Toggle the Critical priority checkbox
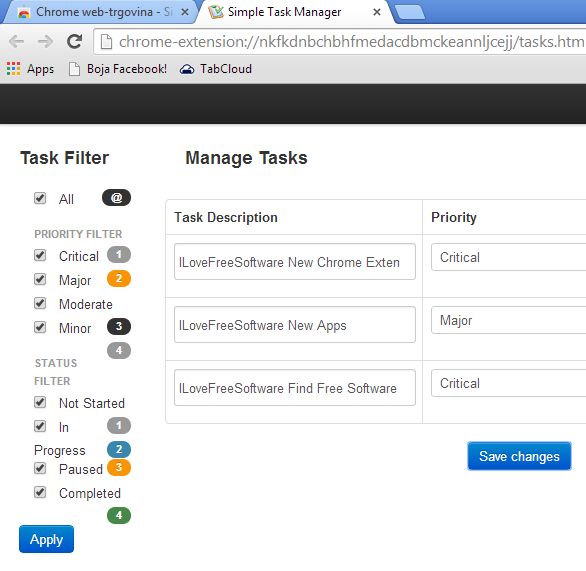Screen dimensions: 586x571 pyautogui.click(x=40, y=255)
